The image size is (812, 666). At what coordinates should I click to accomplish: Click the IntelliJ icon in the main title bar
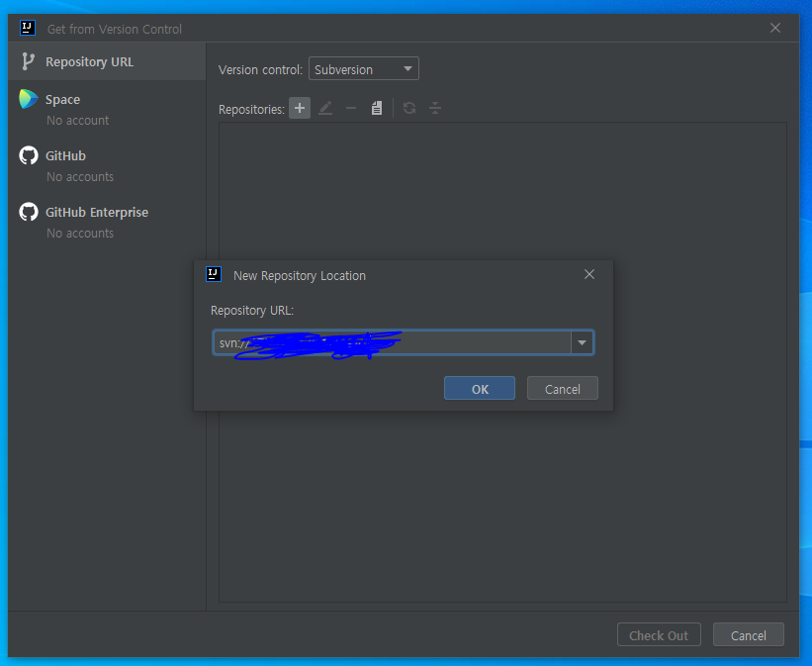[28, 28]
